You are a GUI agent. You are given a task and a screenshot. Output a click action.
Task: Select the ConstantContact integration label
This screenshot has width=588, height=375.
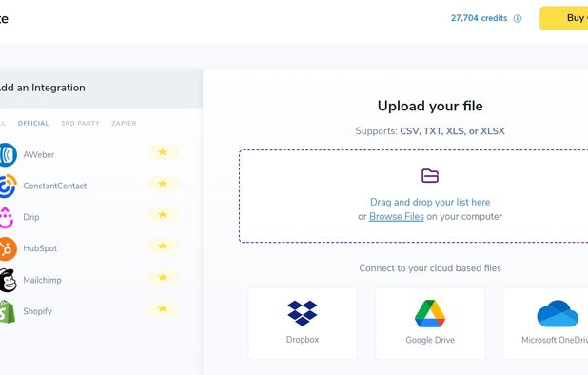click(55, 186)
